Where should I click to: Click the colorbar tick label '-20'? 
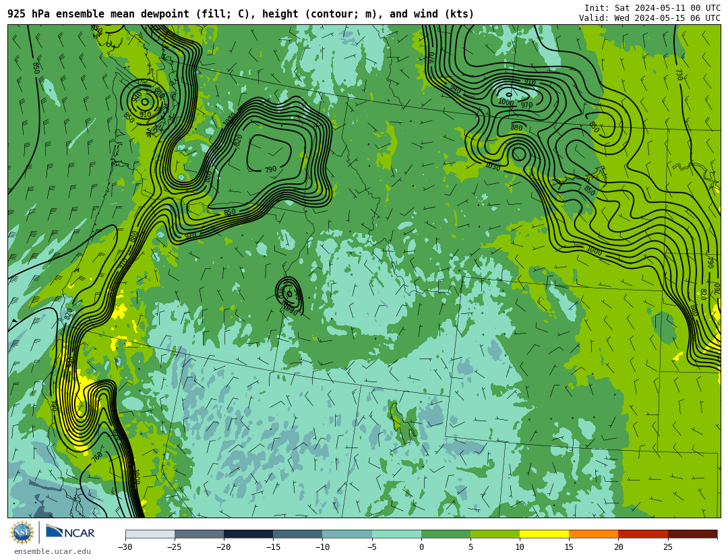point(223,547)
